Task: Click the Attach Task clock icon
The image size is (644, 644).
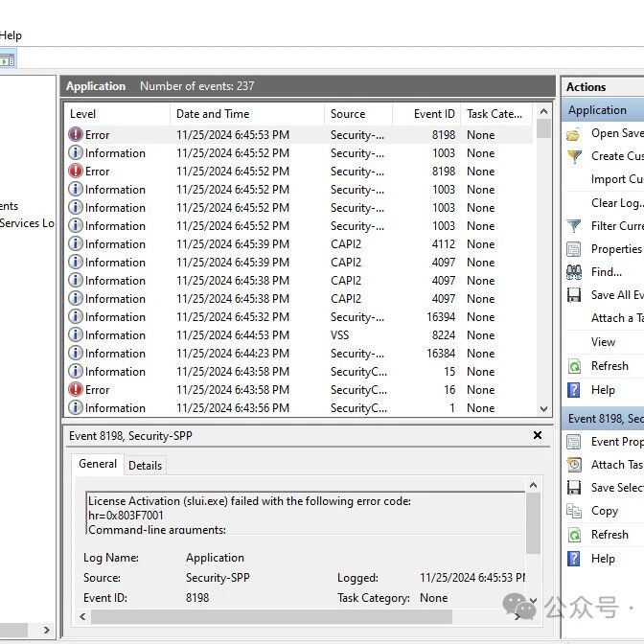Action: pyautogui.click(x=574, y=465)
